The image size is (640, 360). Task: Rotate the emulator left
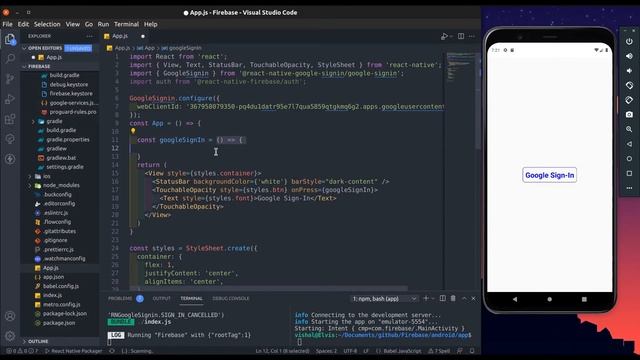click(629, 85)
